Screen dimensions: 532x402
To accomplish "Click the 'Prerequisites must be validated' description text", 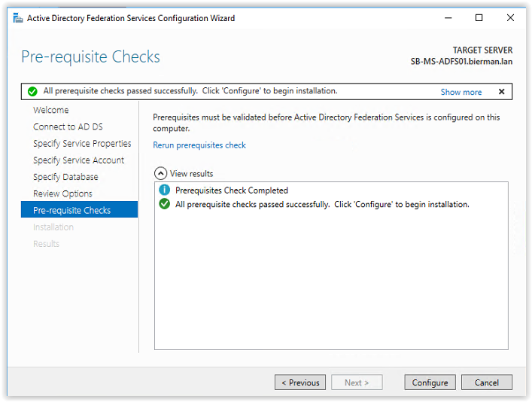I will (x=326, y=123).
